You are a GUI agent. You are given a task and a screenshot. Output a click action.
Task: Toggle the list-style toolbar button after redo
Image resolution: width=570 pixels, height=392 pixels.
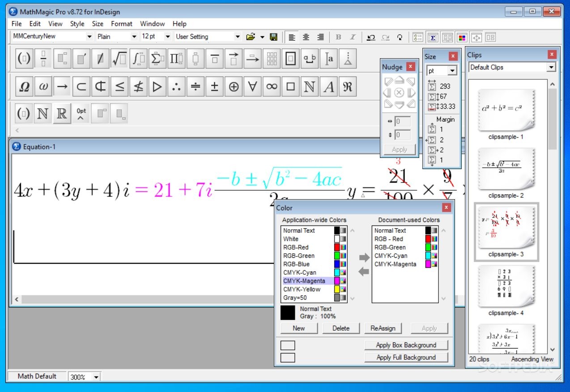418,38
